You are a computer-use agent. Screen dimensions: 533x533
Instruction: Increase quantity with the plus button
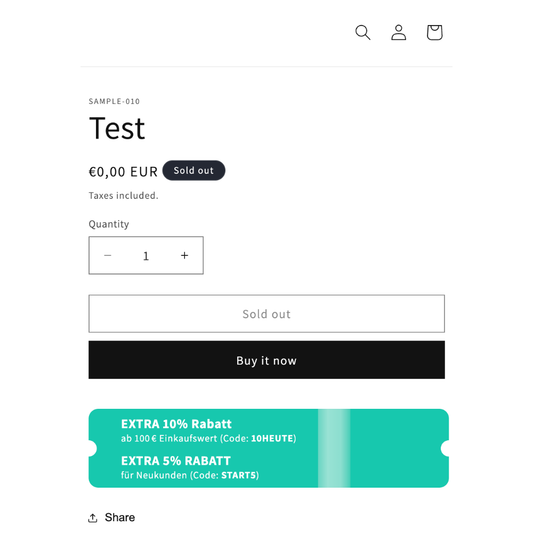[x=184, y=255]
